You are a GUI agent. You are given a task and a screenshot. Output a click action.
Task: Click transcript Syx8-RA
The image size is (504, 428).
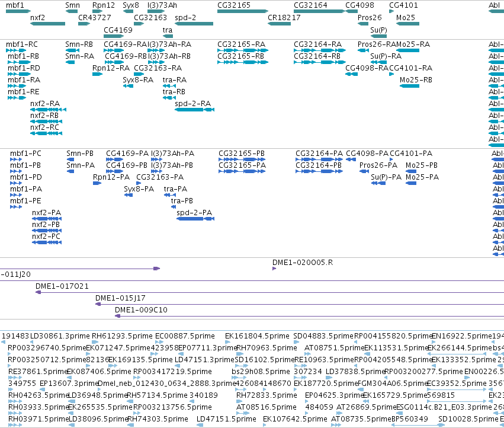[128, 86]
